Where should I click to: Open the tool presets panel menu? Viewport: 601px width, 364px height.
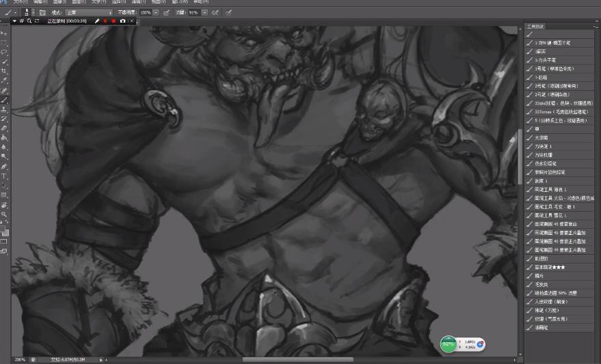click(x=595, y=27)
